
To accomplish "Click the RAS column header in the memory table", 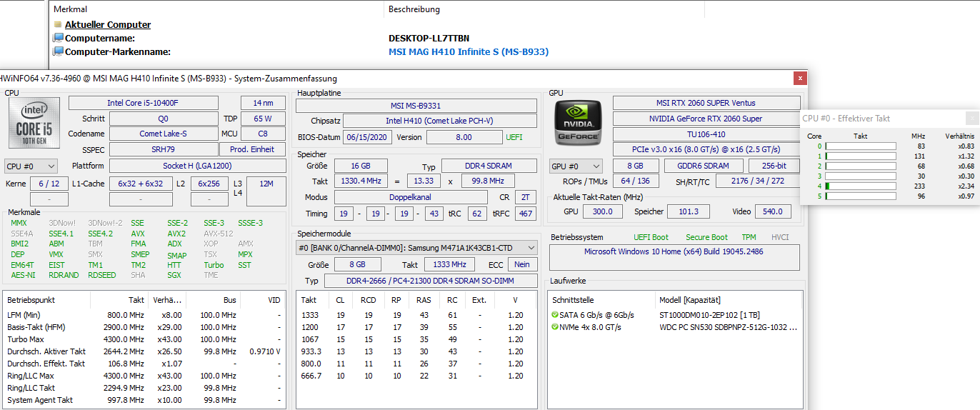I will [424, 301].
